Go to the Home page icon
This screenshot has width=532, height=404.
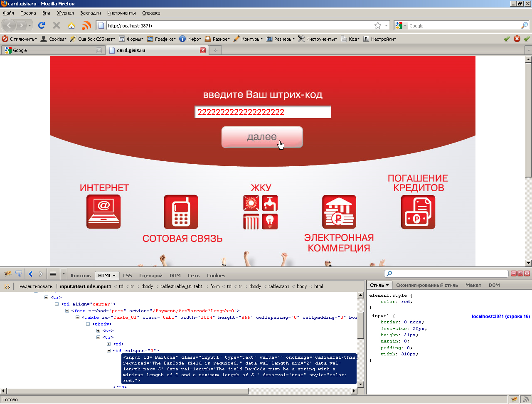coord(71,26)
